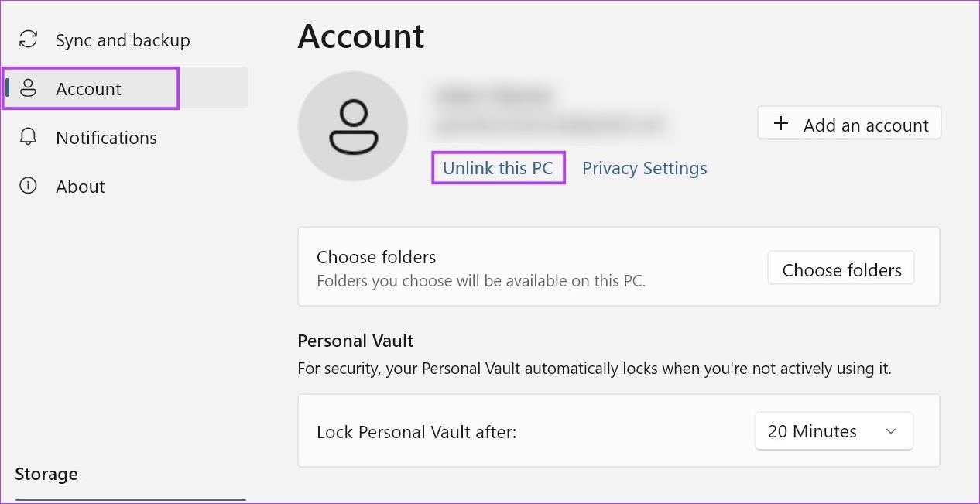Navigate to the About section
Viewport: 980px width, 504px height.
[x=80, y=186]
